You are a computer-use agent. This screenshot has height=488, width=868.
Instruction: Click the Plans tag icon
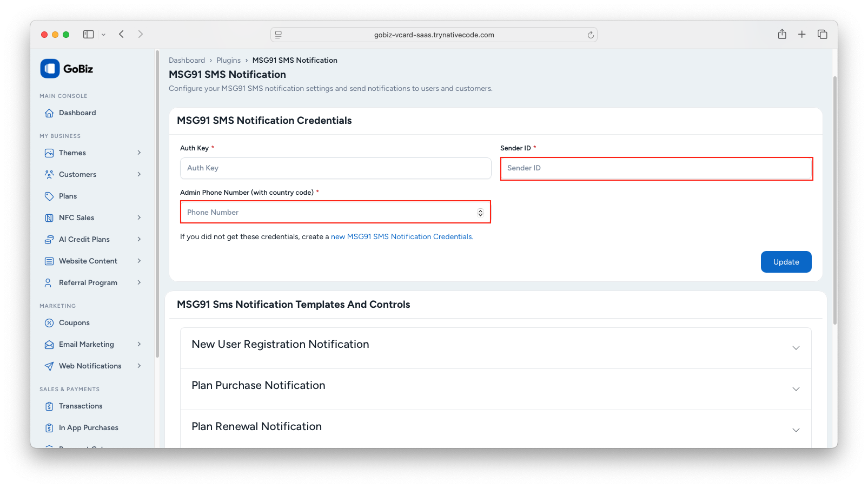coord(49,196)
